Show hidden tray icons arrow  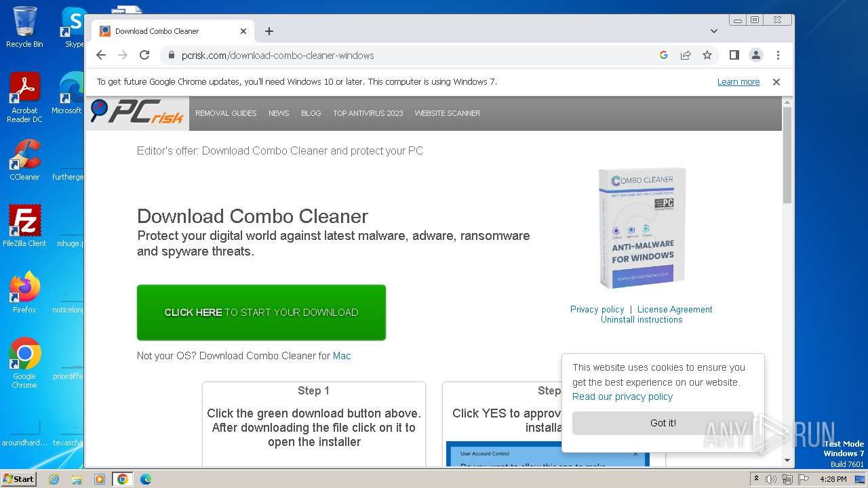[756, 479]
